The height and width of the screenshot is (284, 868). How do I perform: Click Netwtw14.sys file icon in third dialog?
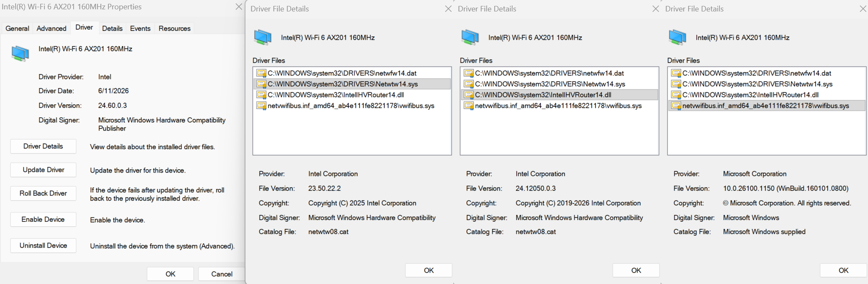(x=676, y=84)
